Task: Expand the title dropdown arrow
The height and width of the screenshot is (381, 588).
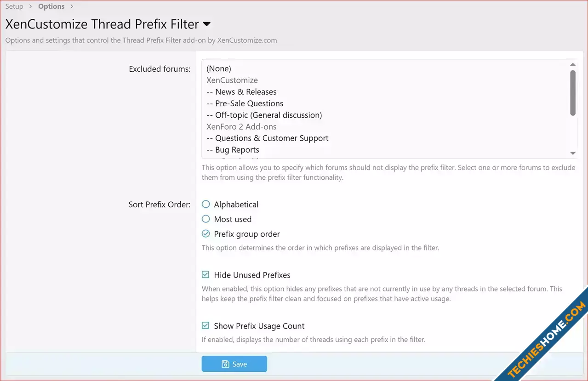Action: click(206, 24)
